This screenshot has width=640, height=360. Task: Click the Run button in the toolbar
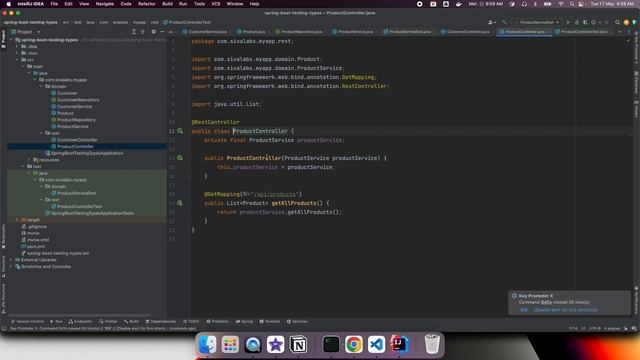click(568, 22)
